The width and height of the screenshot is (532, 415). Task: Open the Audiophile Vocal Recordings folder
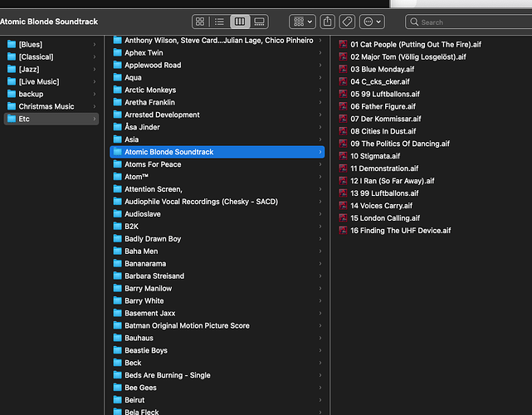(217, 202)
